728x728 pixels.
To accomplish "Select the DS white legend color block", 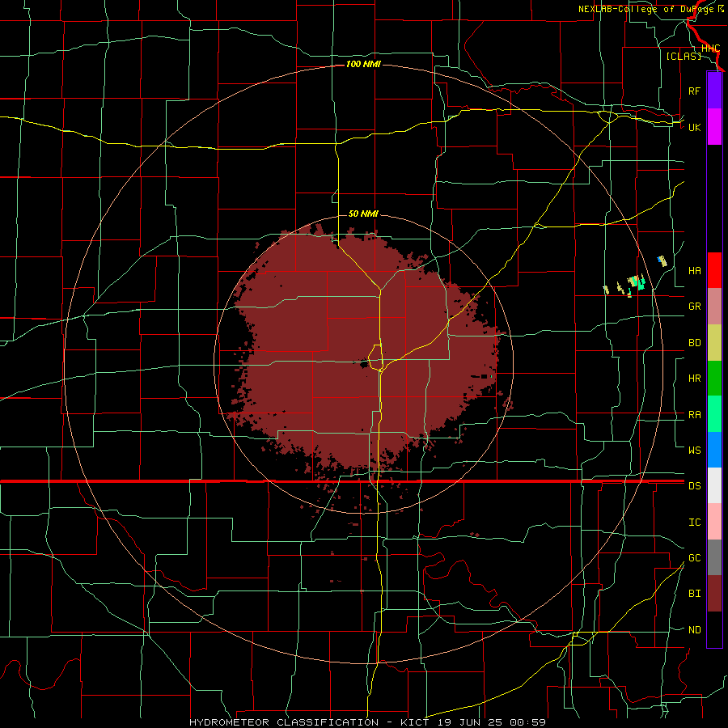I will coord(714,485).
